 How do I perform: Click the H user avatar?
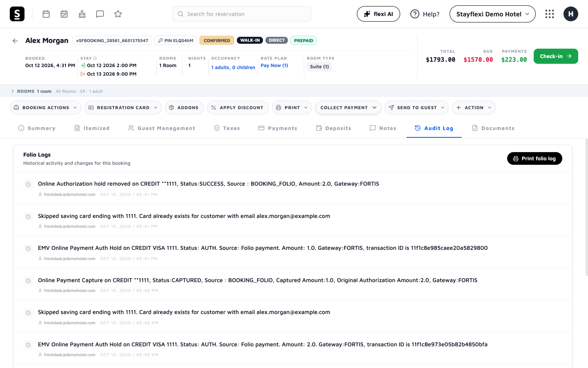coord(571,14)
